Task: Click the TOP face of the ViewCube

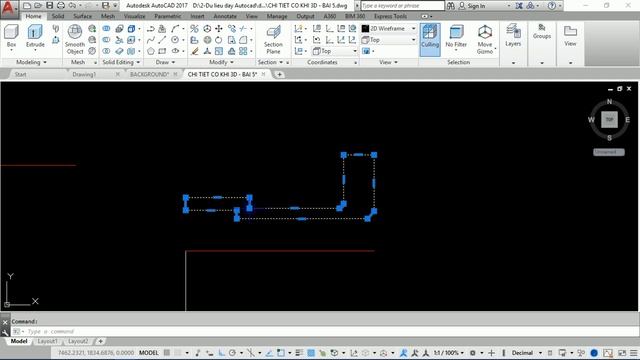Action: (x=609, y=120)
